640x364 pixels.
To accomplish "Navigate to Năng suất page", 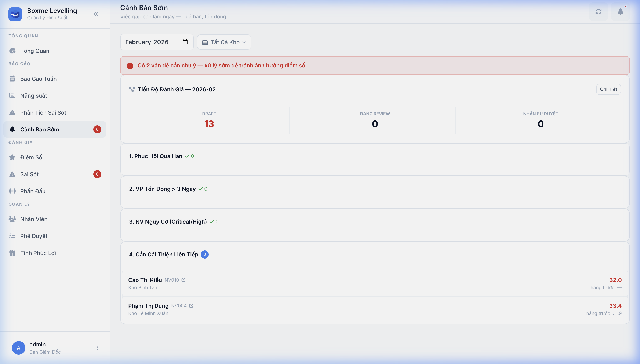I will pyautogui.click(x=33, y=96).
